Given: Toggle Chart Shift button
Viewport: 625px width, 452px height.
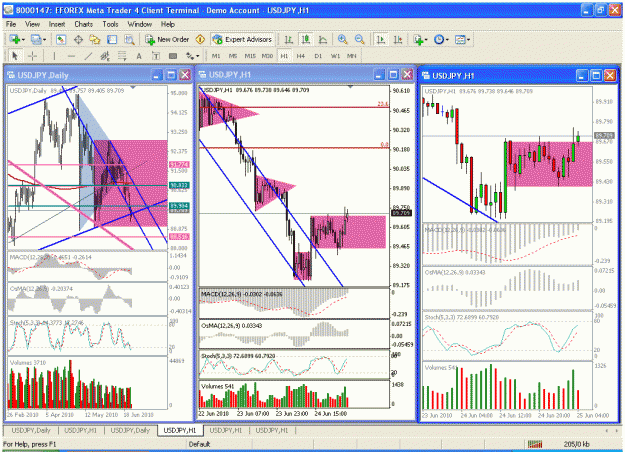Looking at the screenshot, I should pyautogui.click(x=398, y=39).
